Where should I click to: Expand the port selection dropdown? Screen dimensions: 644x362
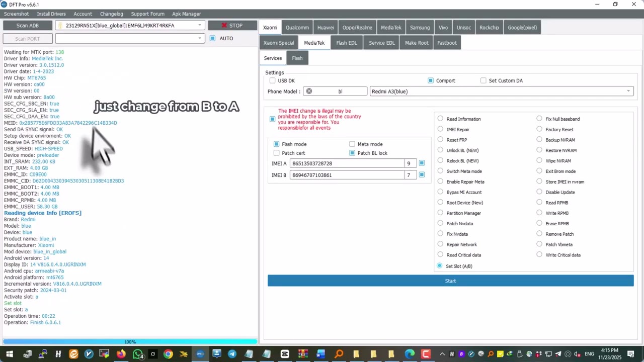point(200,38)
